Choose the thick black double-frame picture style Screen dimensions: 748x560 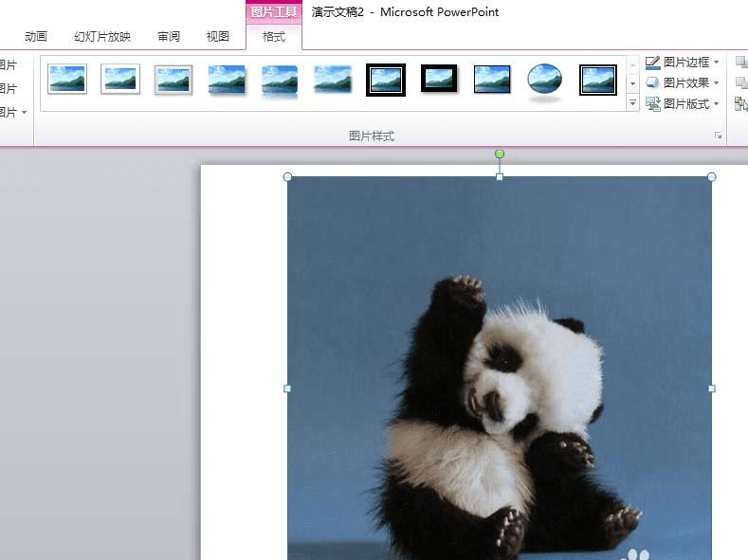point(386,80)
